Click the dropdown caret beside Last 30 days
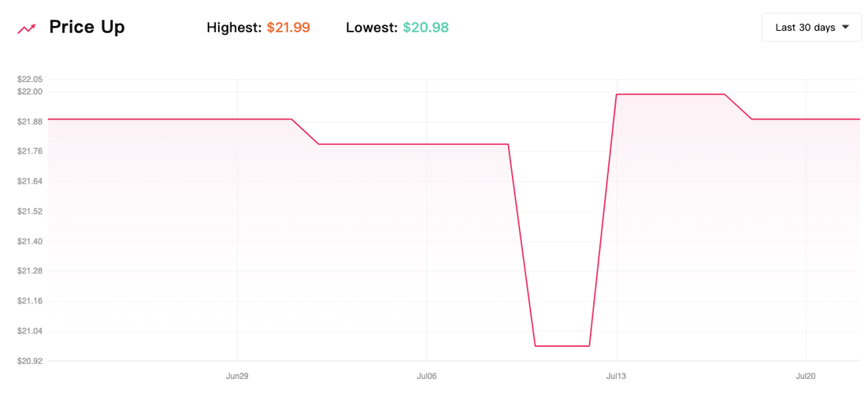Screen dimensions: 868x394 point(845,28)
